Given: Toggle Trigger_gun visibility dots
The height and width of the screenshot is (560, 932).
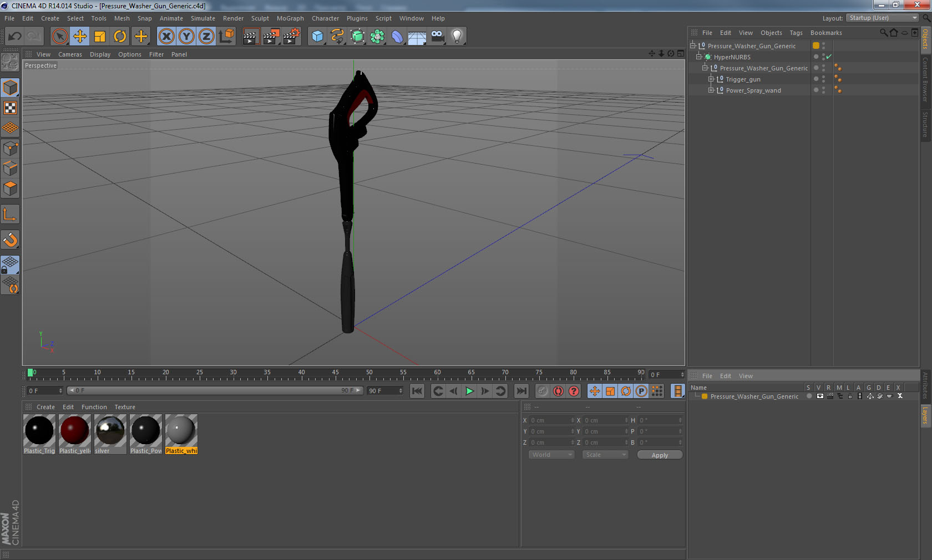Looking at the screenshot, I should pos(823,79).
